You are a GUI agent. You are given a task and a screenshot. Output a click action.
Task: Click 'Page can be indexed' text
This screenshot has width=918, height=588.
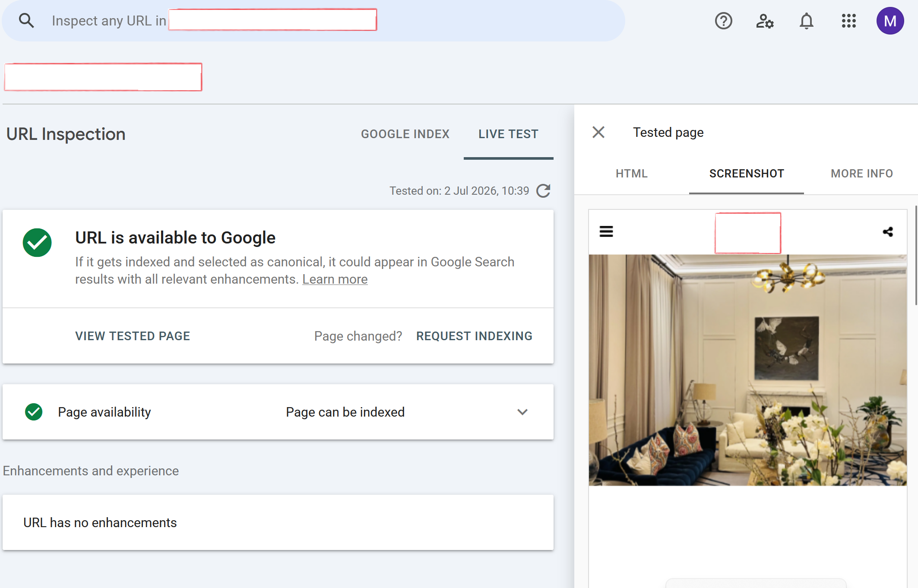click(x=345, y=412)
